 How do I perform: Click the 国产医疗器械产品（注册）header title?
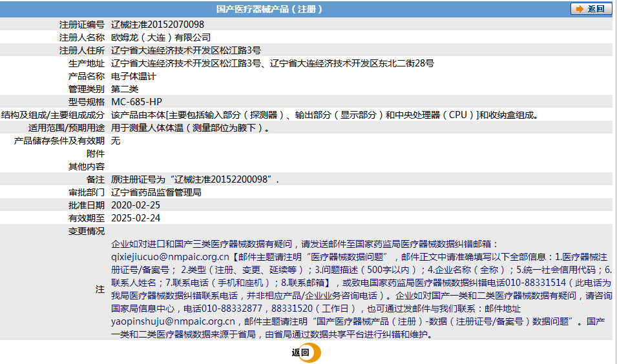pyautogui.click(x=269, y=9)
